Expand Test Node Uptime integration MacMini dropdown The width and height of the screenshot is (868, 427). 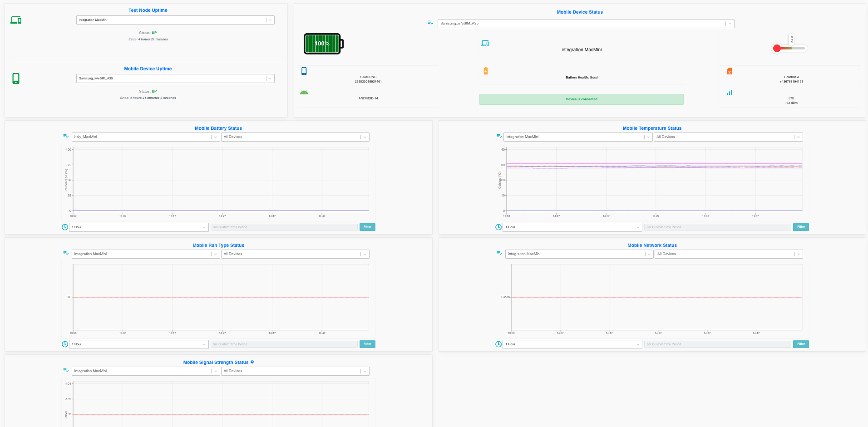click(175, 20)
